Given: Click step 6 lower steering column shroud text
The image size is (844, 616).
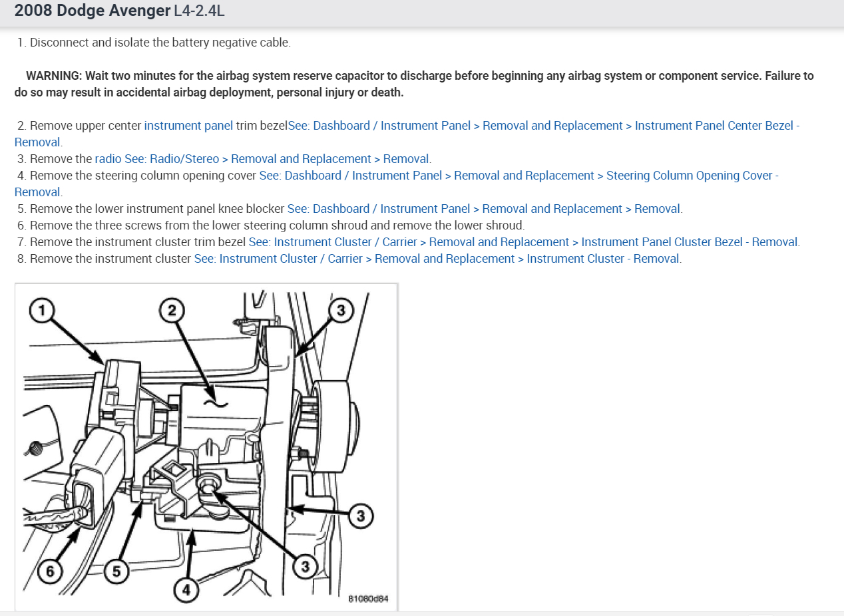Looking at the screenshot, I should 271,226.
